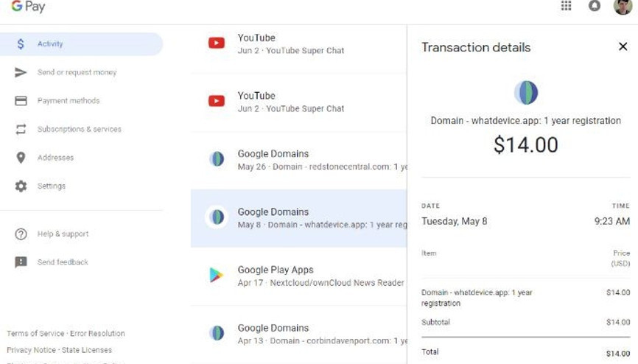638x364 pixels.
Task: Click the gear settings icon
Action: pos(21,186)
